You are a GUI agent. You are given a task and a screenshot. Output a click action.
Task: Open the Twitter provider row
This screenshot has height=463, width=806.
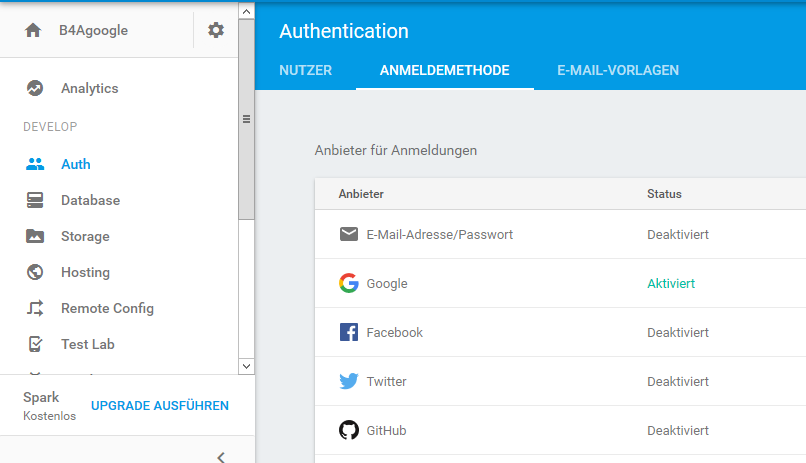coord(560,381)
